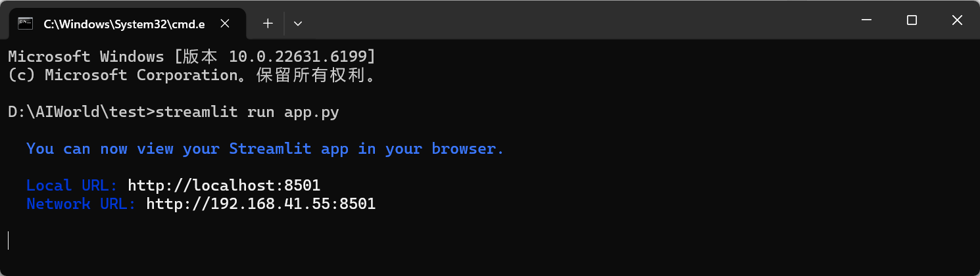Click the blinking cursor line in terminal

[9, 241]
